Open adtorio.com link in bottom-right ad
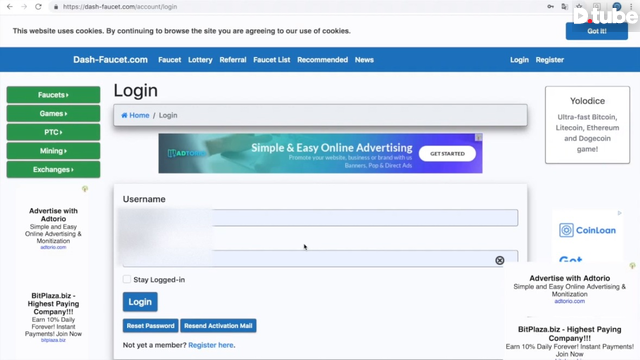Image resolution: width=640 pixels, height=360 pixels. click(x=569, y=301)
